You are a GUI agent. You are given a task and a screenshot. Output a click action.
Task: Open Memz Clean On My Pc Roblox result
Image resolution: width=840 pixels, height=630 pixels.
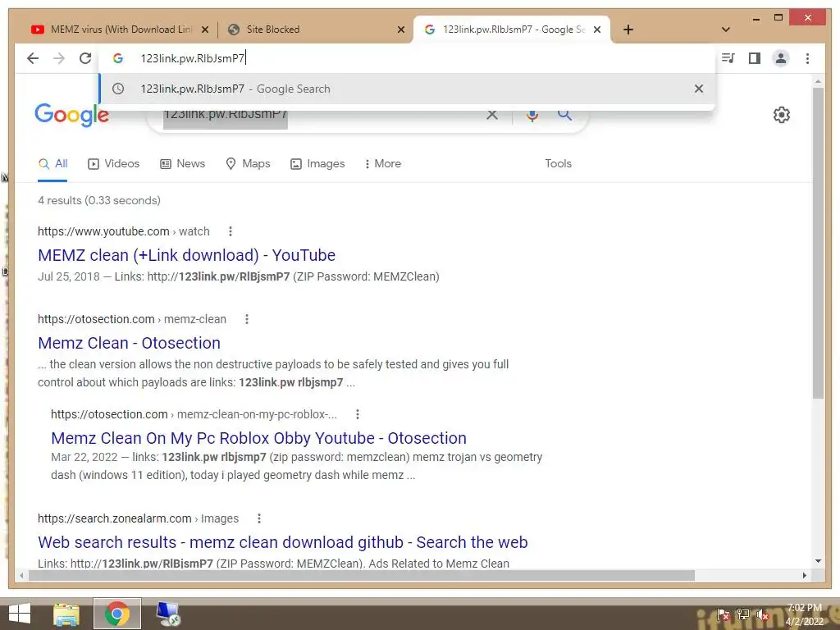[258, 438]
